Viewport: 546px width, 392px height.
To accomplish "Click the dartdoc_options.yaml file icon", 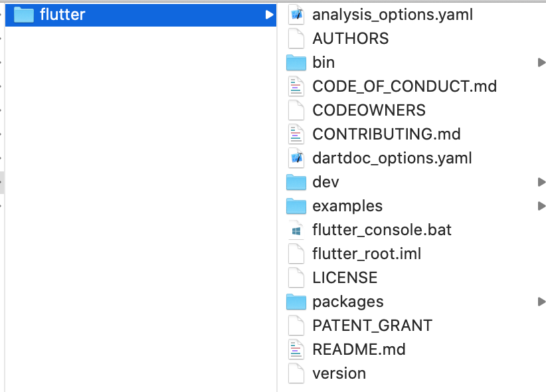I will (x=296, y=158).
